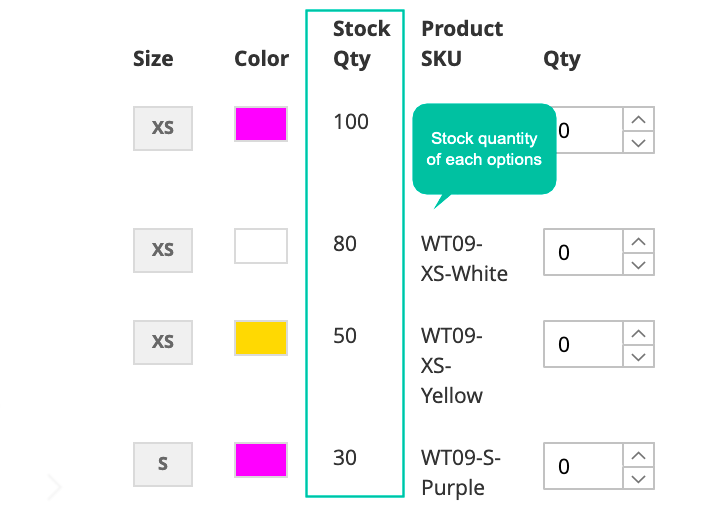The image size is (711, 510).
Task: Select the yellow color swatch
Action: tap(261, 338)
